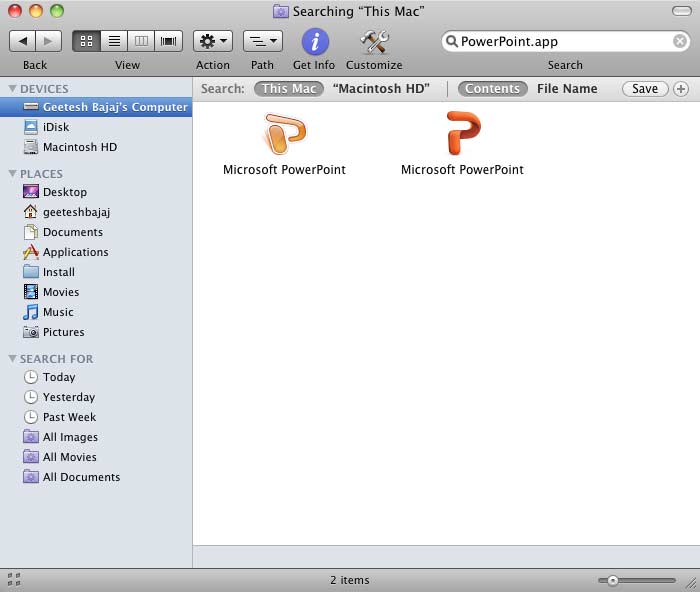Open Customize toolbar tools icon

pos(375,42)
